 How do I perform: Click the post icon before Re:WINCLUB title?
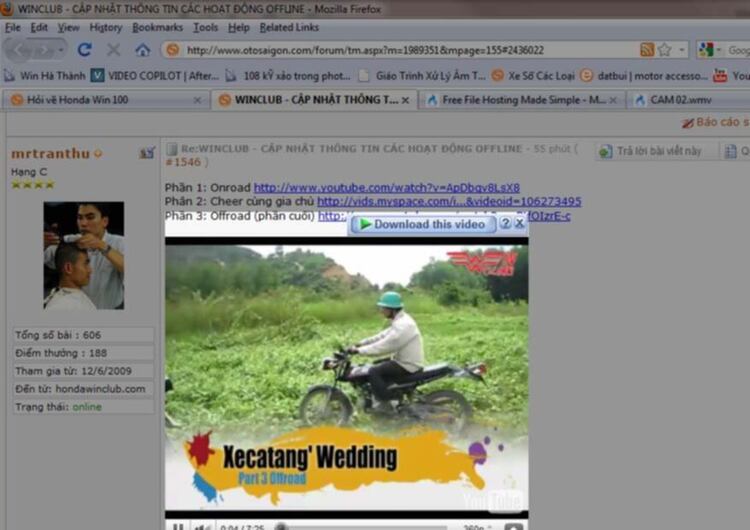171,149
